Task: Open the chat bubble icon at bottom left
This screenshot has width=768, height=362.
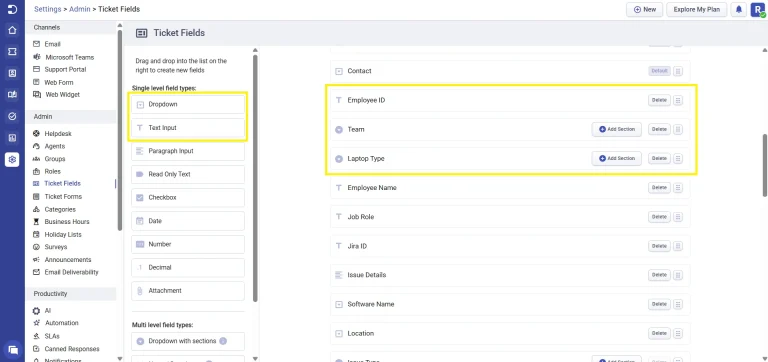Action: point(13,350)
